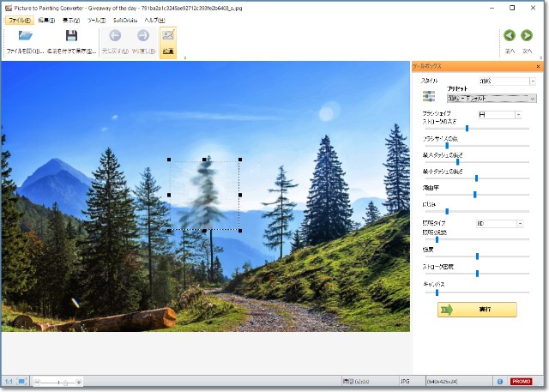Viewport: 549px width, 392px height.
Task: Click the fit-to-window icon in status bar
Action: tap(22, 381)
